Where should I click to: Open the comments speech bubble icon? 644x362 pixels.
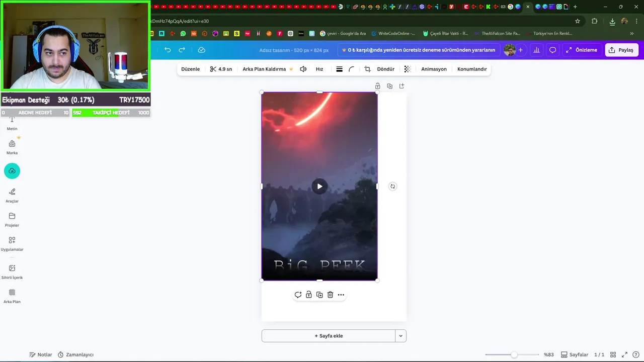click(x=552, y=50)
